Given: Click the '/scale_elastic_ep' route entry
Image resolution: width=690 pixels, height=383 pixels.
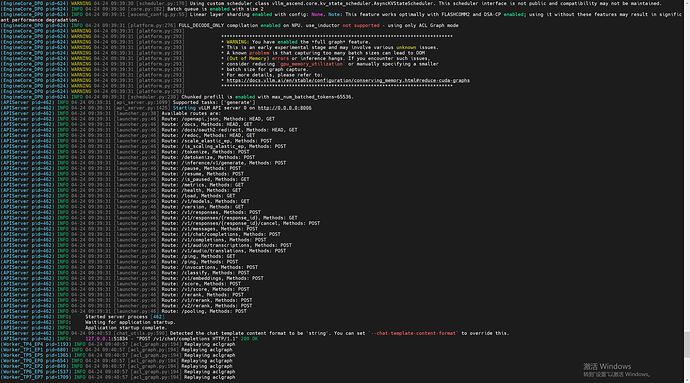Looking at the screenshot, I should pyautogui.click(x=217, y=141).
